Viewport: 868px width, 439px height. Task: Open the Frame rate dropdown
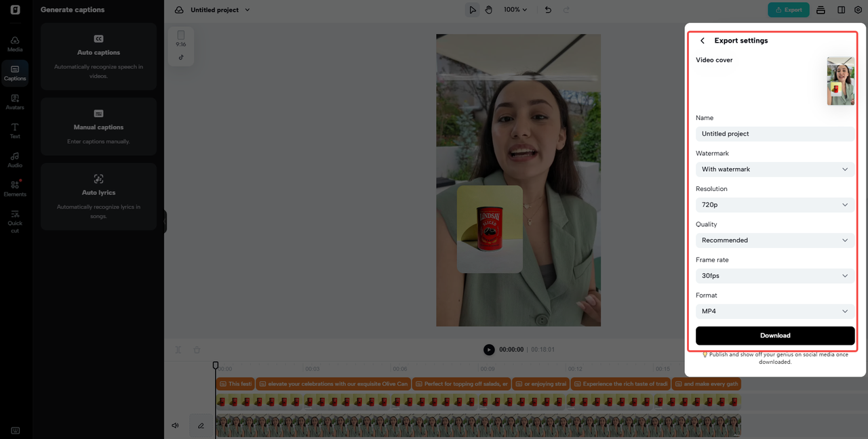point(774,276)
